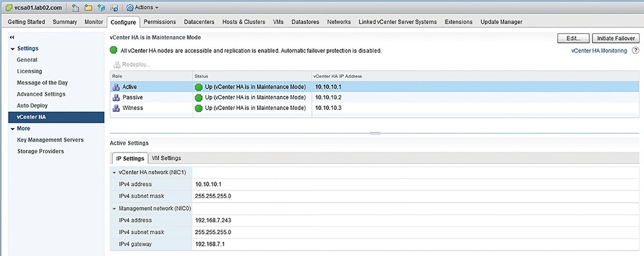This screenshot has height=256, width=644.
Task: Click the horizontal panel splitter handle
Action: 375,133
